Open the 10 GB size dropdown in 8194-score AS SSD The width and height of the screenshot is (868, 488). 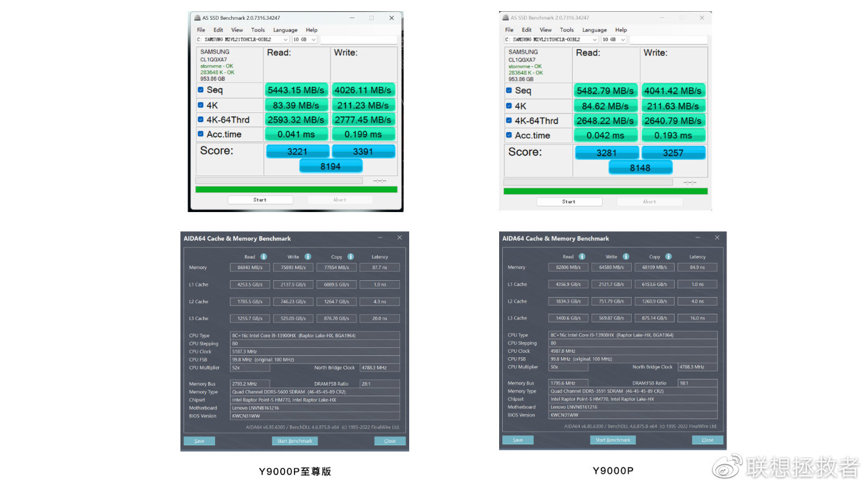point(304,39)
